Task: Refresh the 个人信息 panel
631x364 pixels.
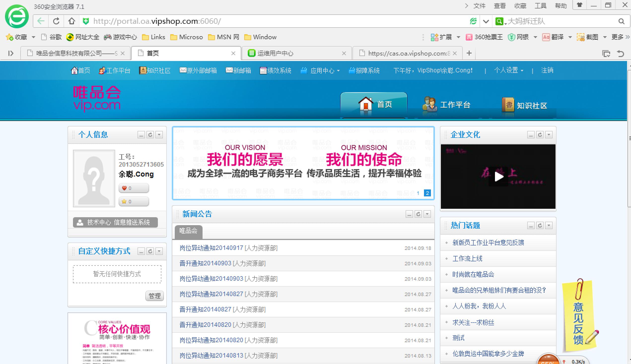Action: point(150,135)
